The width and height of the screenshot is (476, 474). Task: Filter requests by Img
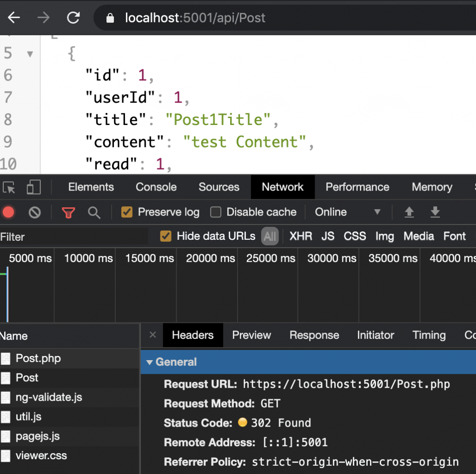pyautogui.click(x=384, y=237)
